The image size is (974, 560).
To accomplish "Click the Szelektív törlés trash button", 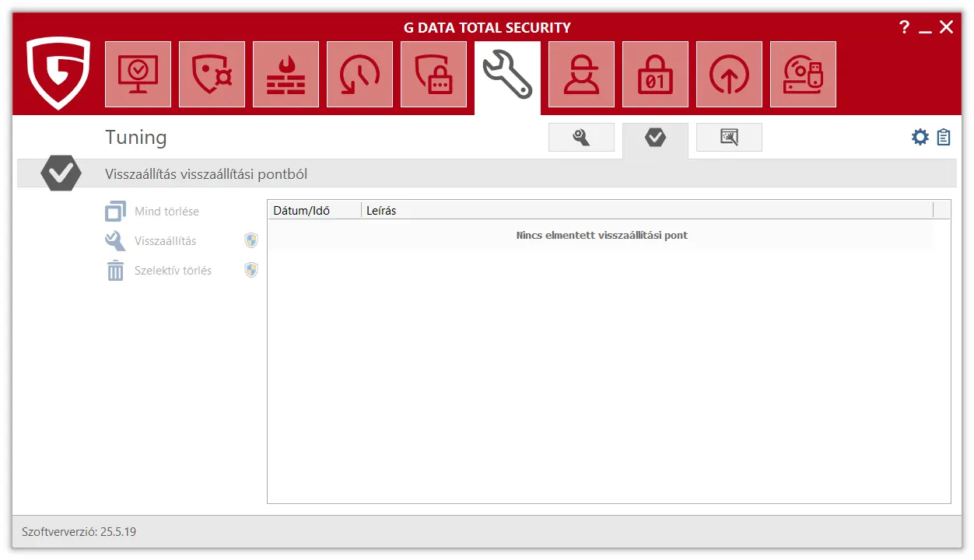I will (173, 271).
